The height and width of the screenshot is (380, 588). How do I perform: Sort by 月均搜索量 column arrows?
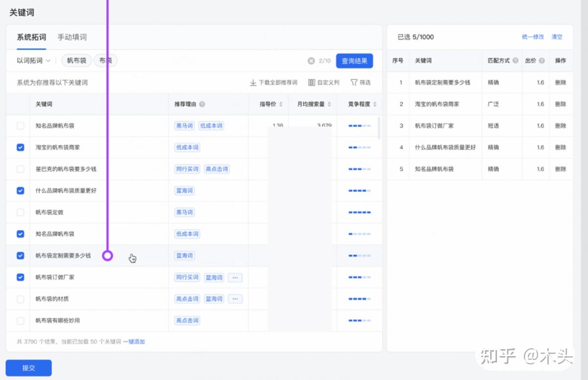(x=329, y=104)
